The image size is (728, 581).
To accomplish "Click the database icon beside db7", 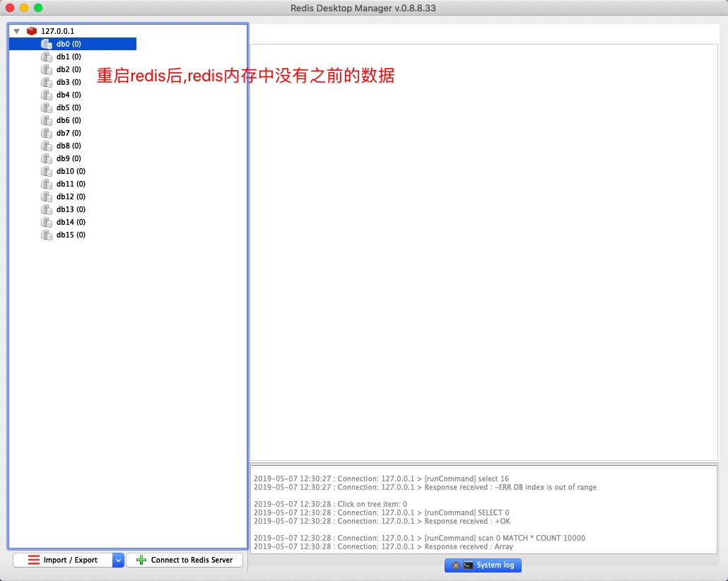I will (x=47, y=133).
